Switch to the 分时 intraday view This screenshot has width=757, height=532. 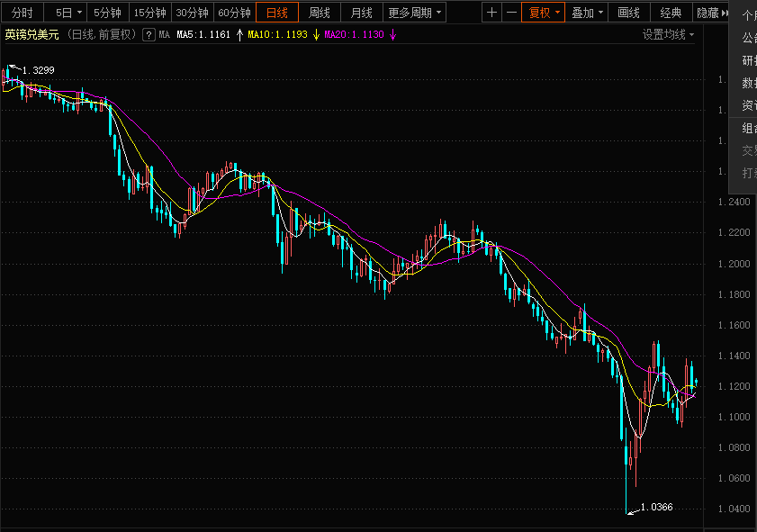click(23, 13)
